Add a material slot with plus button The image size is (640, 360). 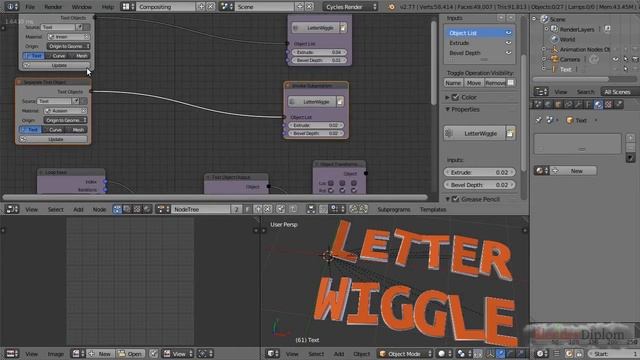[x=630, y=138]
